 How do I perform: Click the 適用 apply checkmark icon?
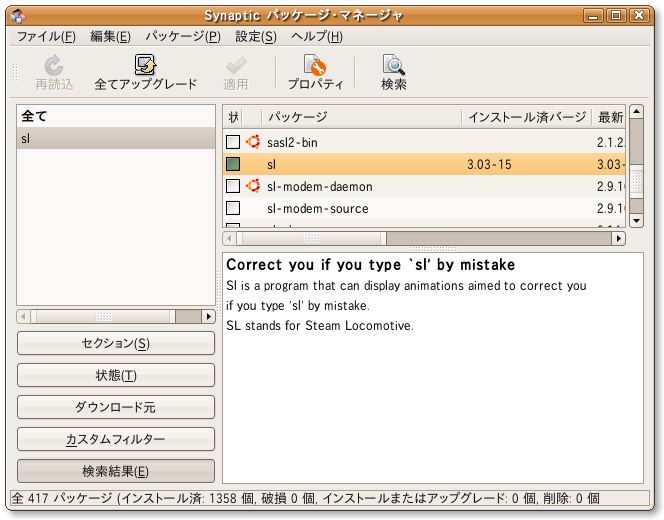(235, 66)
